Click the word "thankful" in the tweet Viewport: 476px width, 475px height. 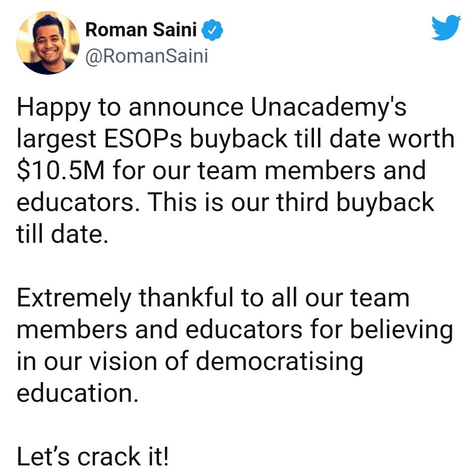[x=186, y=297]
